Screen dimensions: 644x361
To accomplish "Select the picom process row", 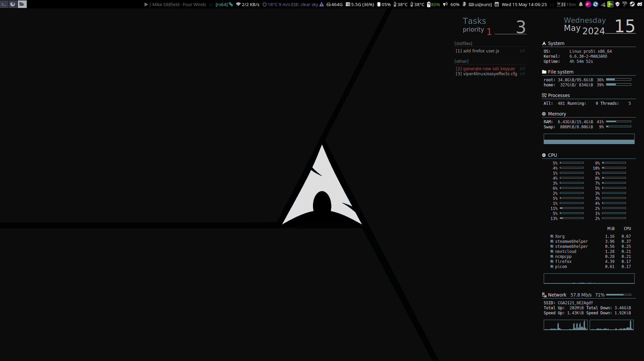I will 590,267.
